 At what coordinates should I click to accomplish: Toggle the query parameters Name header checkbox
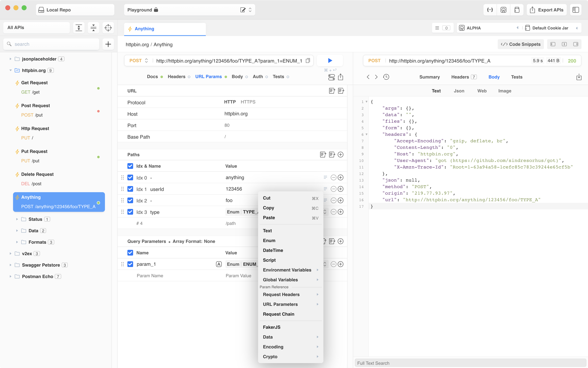click(130, 253)
